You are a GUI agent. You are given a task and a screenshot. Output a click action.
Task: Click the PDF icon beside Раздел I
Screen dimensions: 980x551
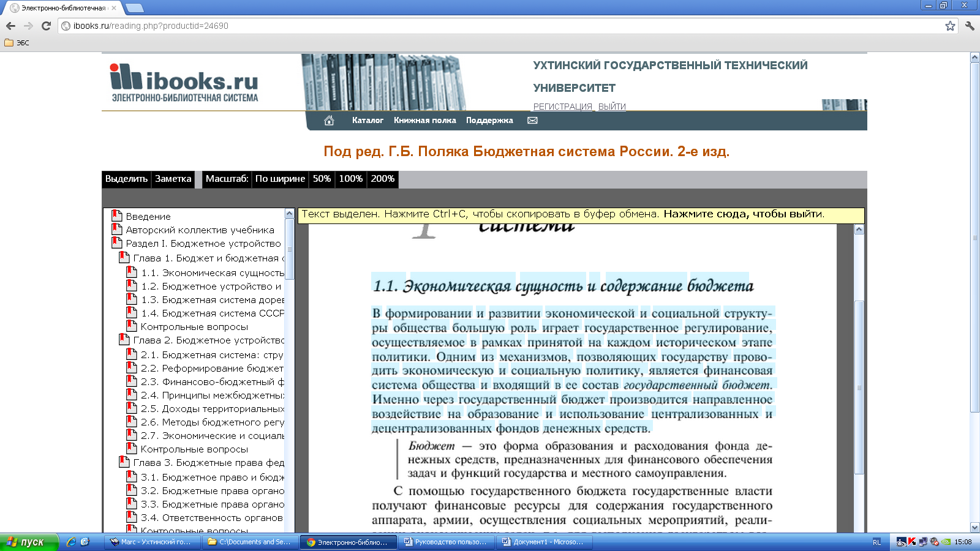(x=117, y=242)
